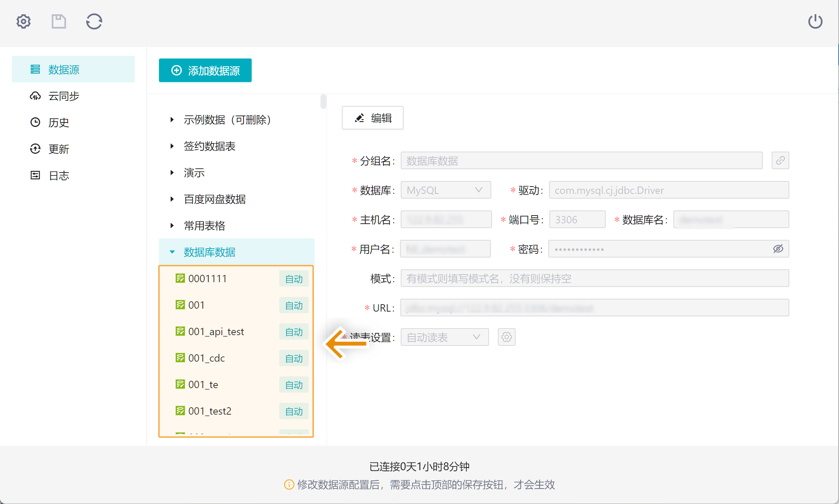Image resolution: width=839 pixels, height=504 pixels.
Task: Expand the 演示 group
Action: (172, 173)
